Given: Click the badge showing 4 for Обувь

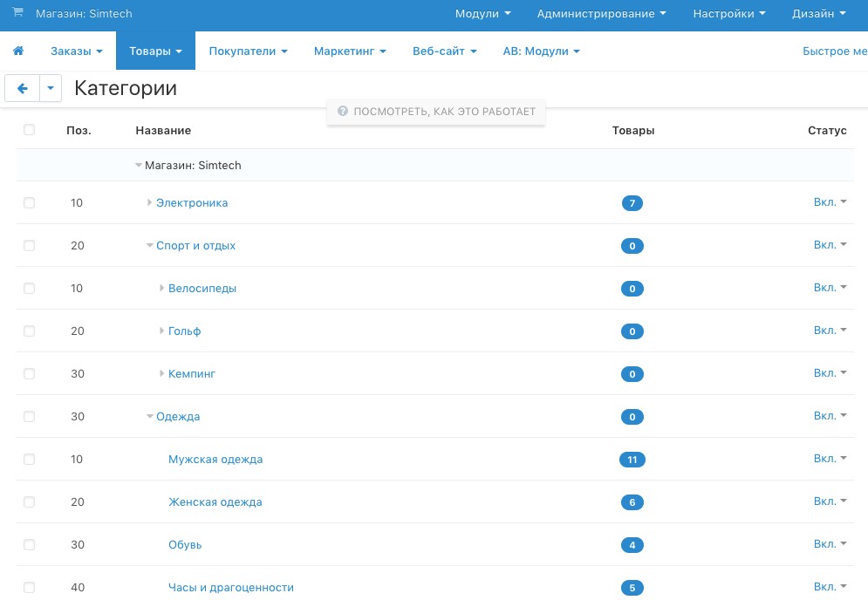Looking at the screenshot, I should coord(632,545).
